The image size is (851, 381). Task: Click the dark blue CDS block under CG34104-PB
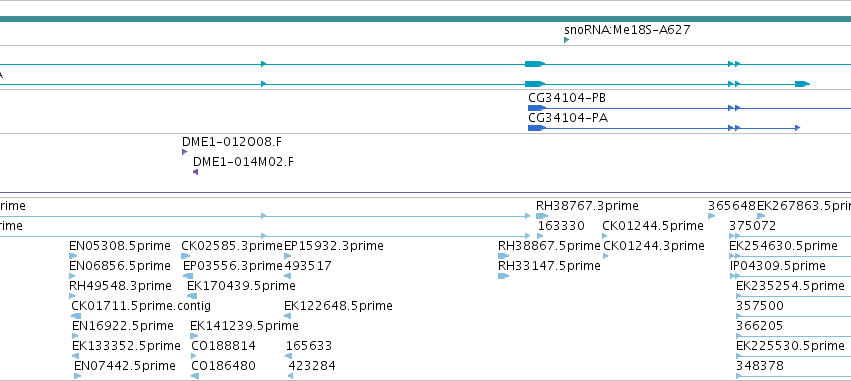[536, 108]
